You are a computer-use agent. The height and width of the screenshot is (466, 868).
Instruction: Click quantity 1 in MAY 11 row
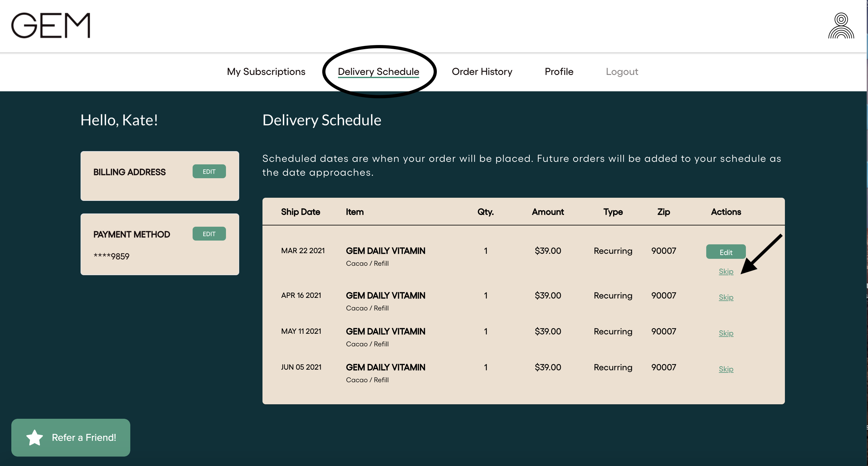(486, 332)
